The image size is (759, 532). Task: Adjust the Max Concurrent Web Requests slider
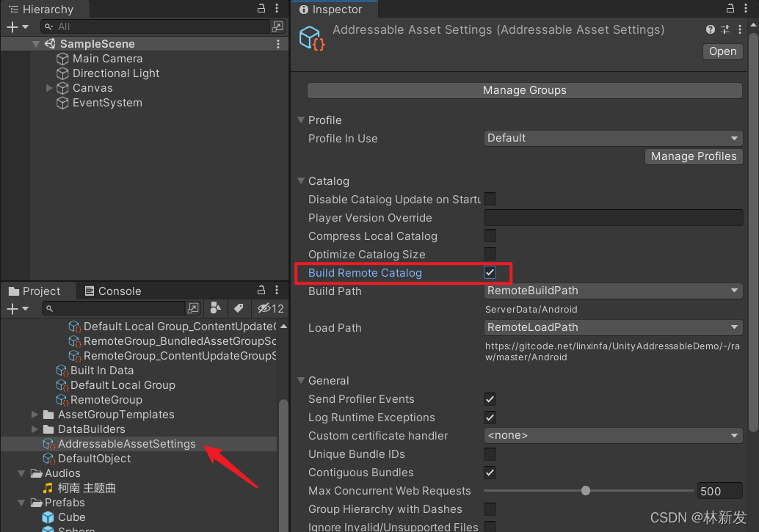(586, 491)
